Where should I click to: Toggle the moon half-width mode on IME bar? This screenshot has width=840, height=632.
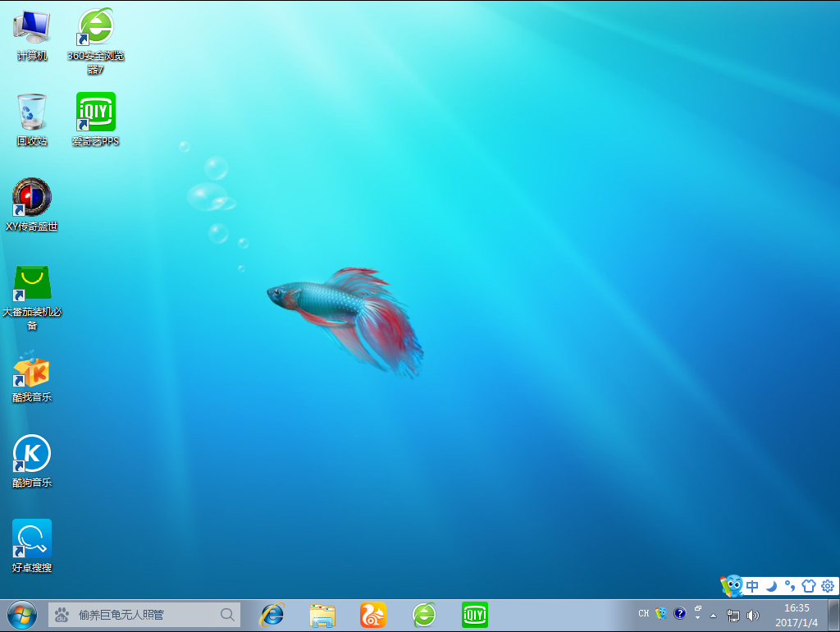(x=771, y=586)
